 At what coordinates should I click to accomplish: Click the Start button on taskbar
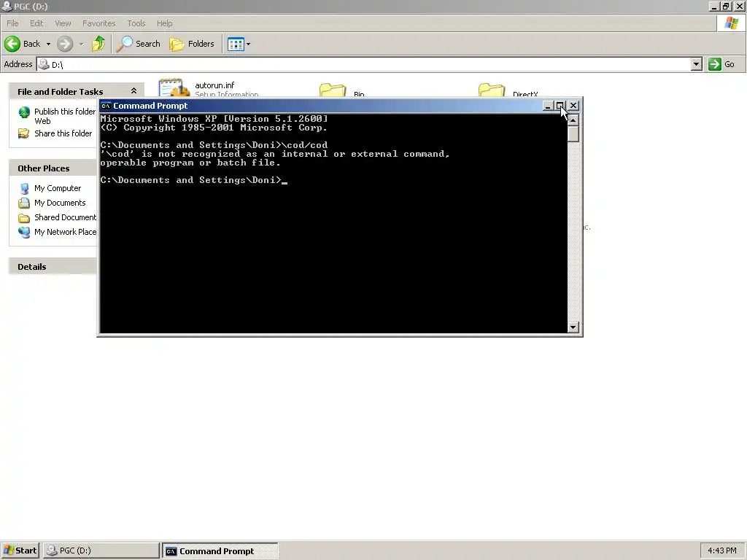[20, 551]
